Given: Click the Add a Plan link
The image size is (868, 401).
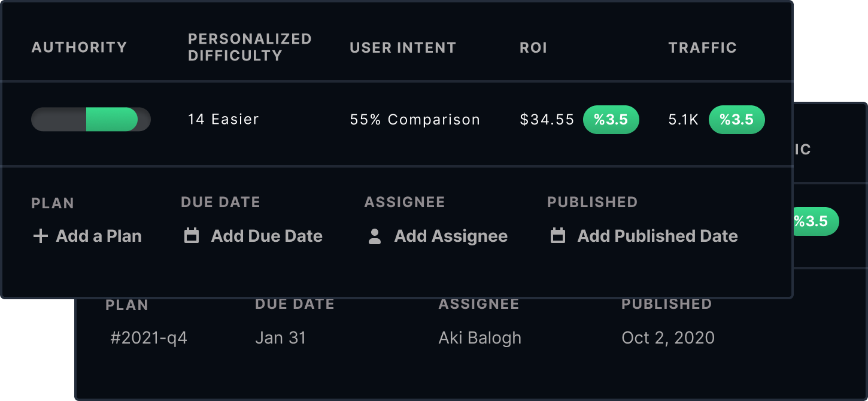Looking at the screenshot, I should (x=87, y=236).
